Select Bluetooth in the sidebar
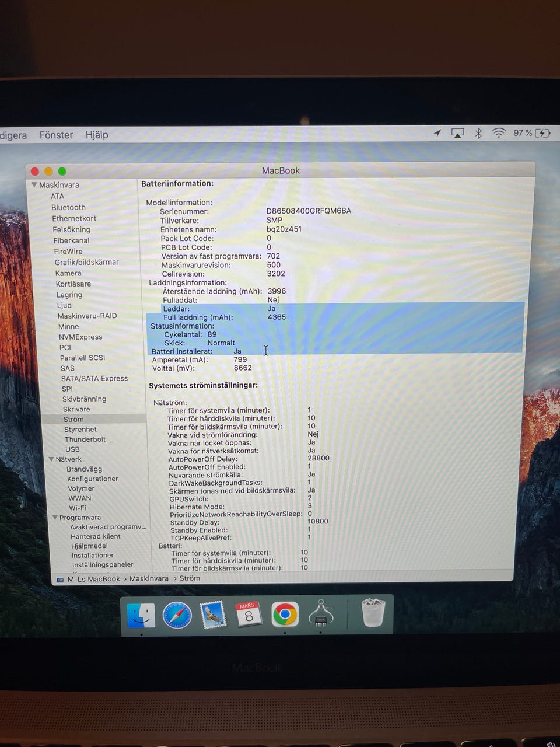Viewport: 560px width, 747px height. pyautogui.click(x=68, y=207)
